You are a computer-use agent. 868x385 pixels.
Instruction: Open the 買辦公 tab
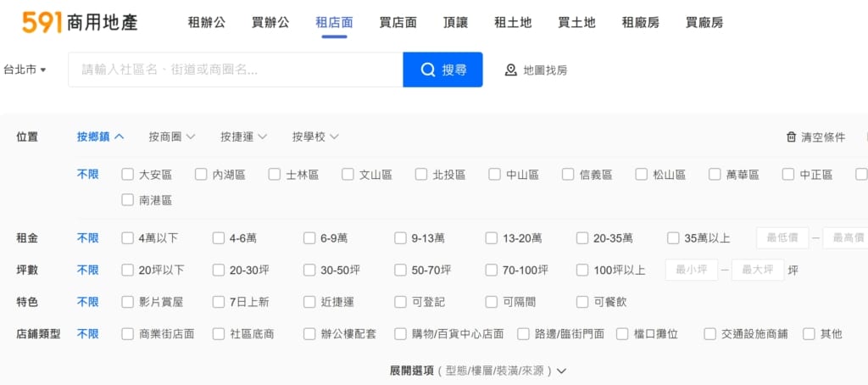[x=270, y=23]
